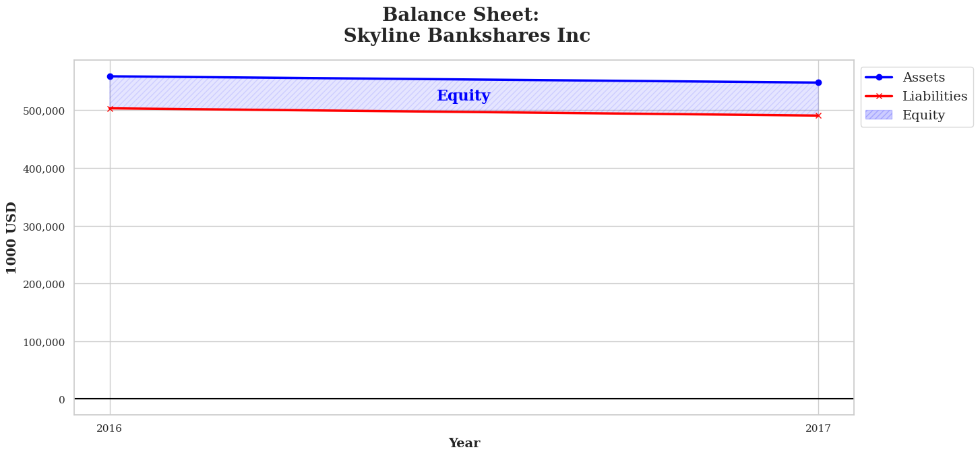Select the Liabilities x marker at 2016

click(x=110, y=109)
